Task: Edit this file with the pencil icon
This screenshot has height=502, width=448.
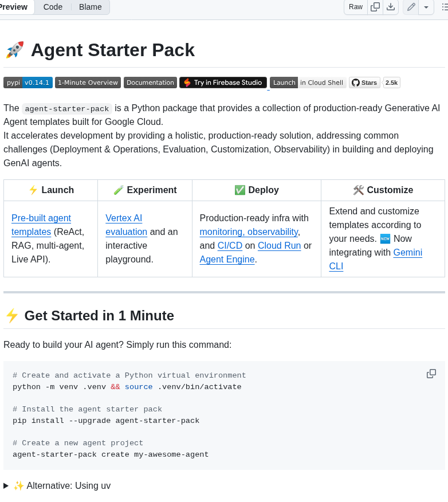Action: click(x=411, y=7)
